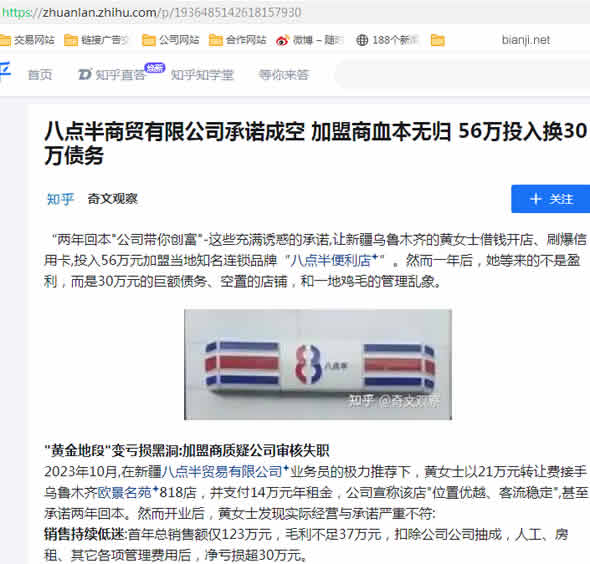The height and width of the screenshot is (564, 590).
Task: Go to the 首页 navigation tab
Action: (40, 75)
